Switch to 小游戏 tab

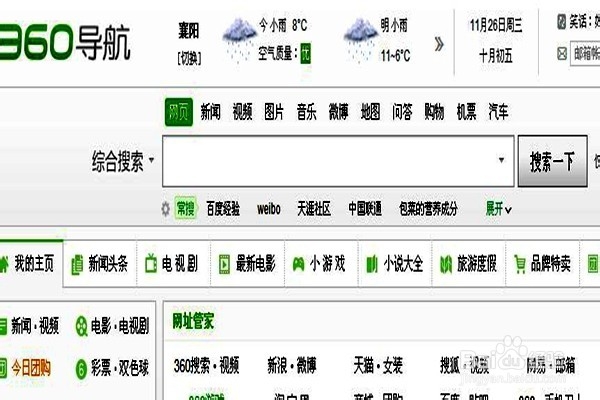(x=321, y=264)
